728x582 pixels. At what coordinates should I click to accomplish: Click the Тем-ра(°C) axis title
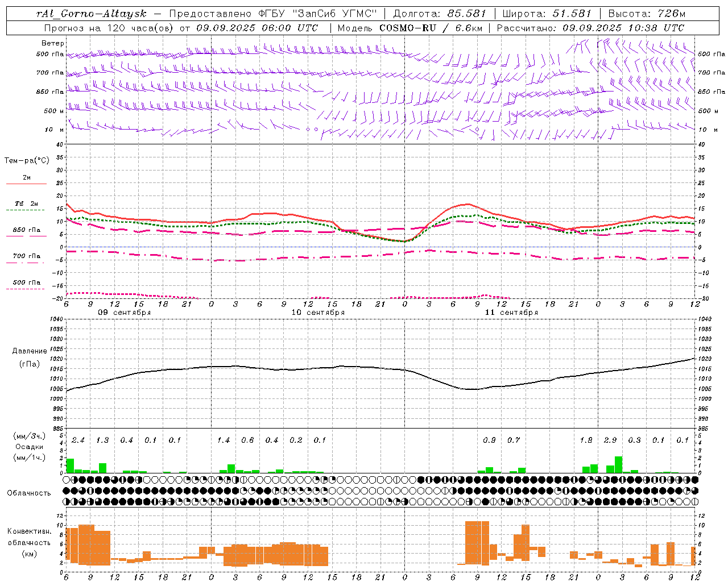click(x=27, y=161)
